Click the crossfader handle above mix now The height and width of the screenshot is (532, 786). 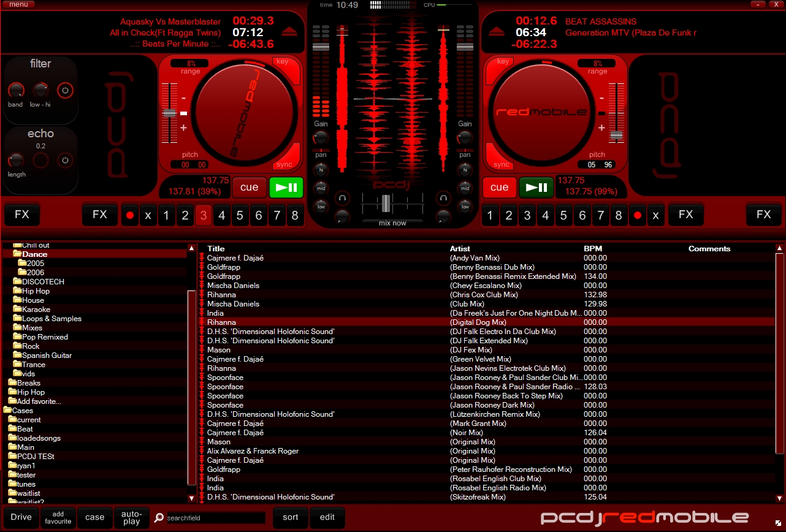point(386,203)
